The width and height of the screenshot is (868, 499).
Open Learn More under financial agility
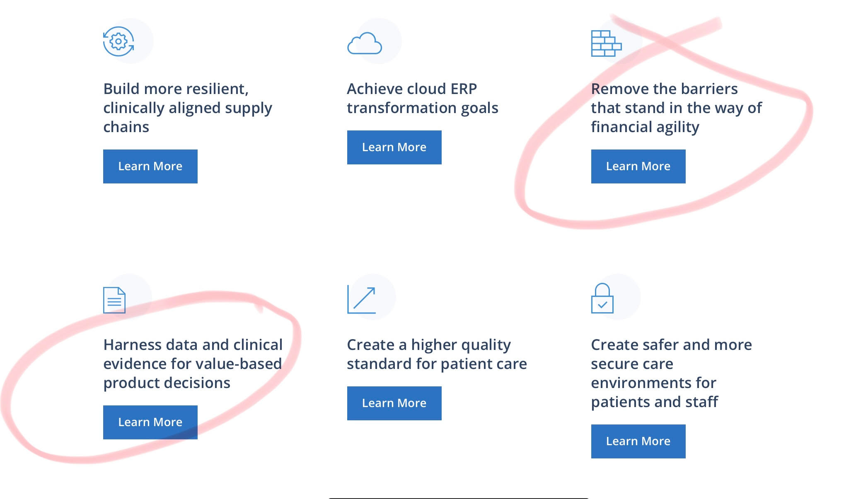[x=638, y=166]
